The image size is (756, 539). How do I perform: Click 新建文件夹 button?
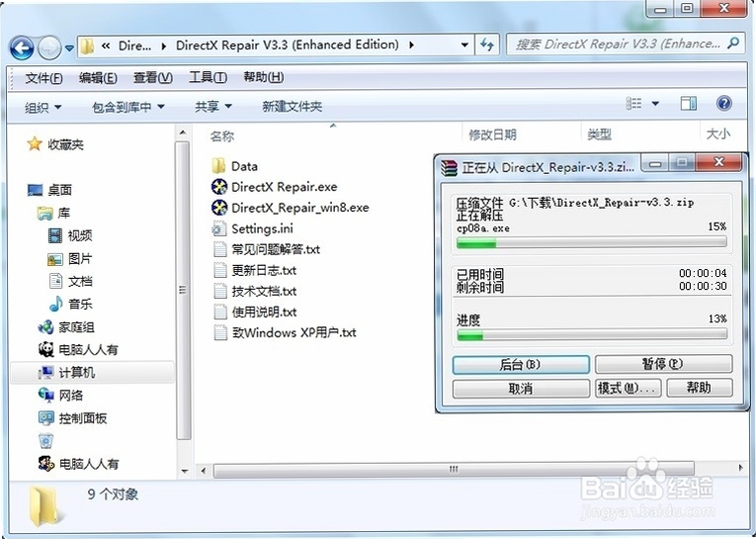(292, 107)
